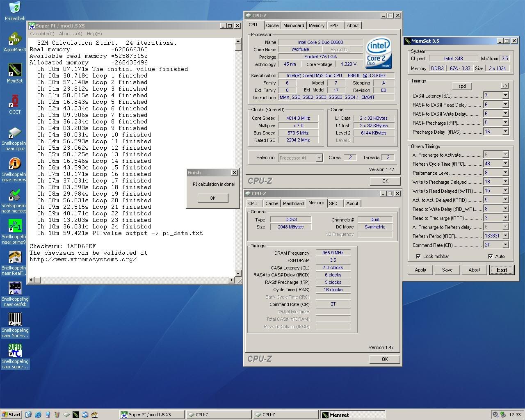This screenshot has width=525, height=420.
Task: Launch the OCCT desktop icon
Action: (15, 101)
